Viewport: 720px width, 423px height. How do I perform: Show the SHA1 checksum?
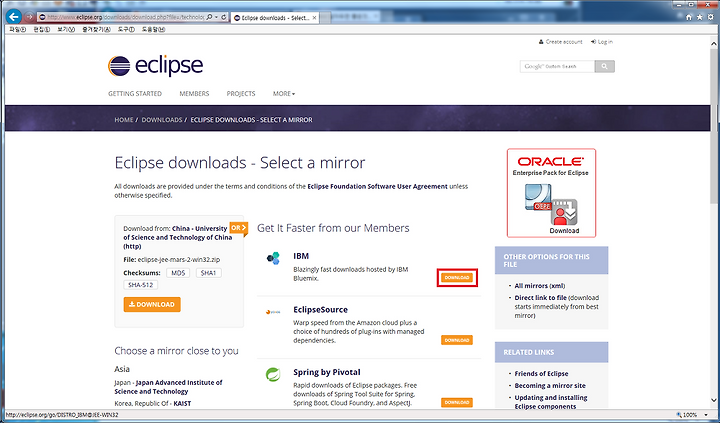pyautogui.click(x=208, y=273)
